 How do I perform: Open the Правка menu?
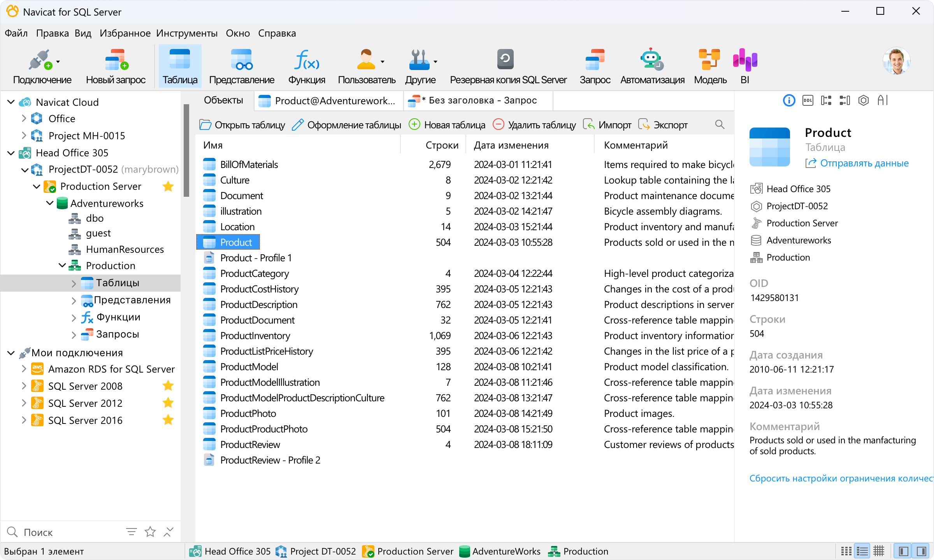pyautogui.click(x=52, y=33)
